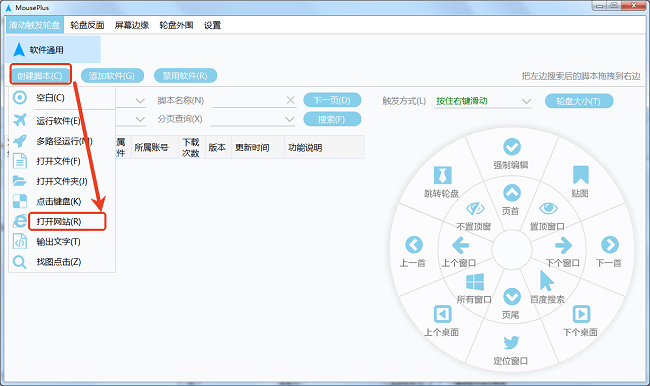Click the 置顶窗口 eye icon
Viewport: 650px width, 386px height.
coord(548,208)
